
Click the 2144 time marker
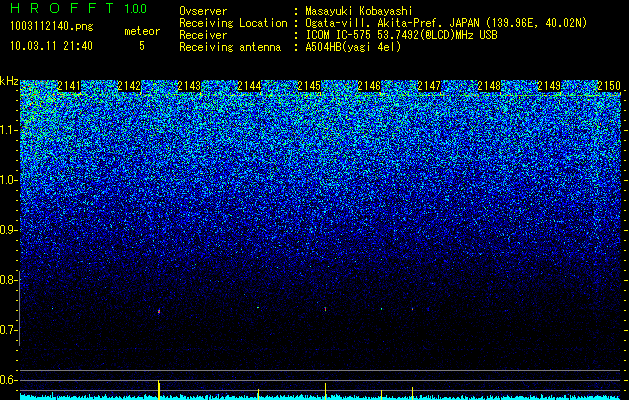[x=249, y=86]
